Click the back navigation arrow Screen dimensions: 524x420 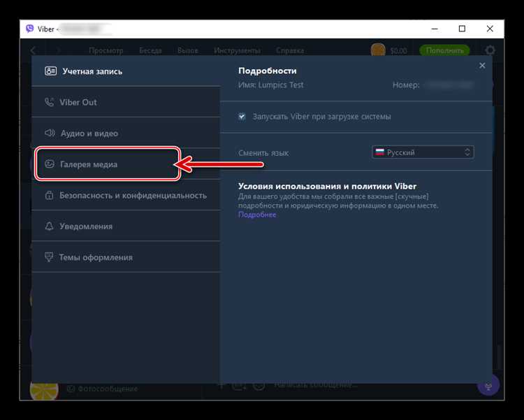click(x=33, y=50)
